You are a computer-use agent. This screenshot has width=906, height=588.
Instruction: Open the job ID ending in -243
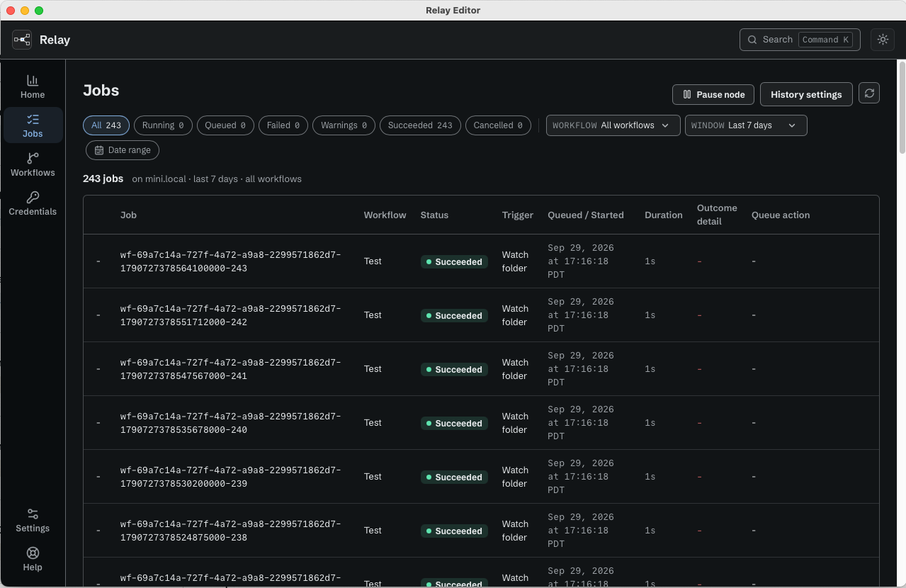(x=230, y=261)
